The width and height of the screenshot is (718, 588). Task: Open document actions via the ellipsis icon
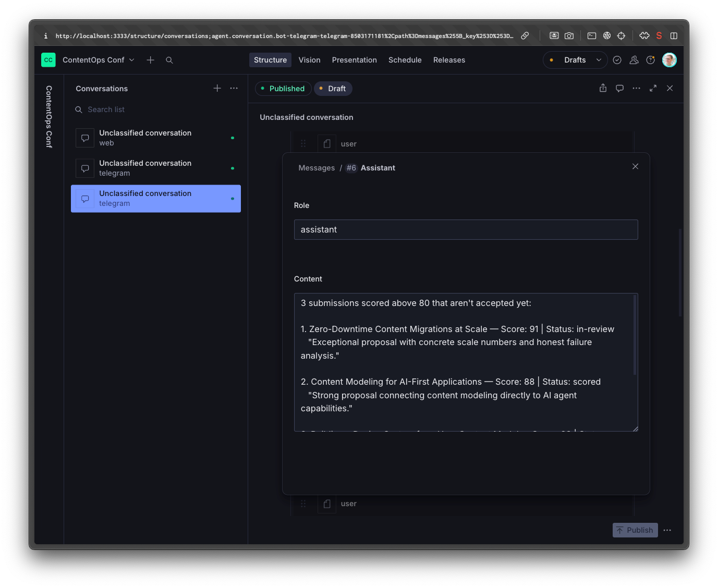636,88
